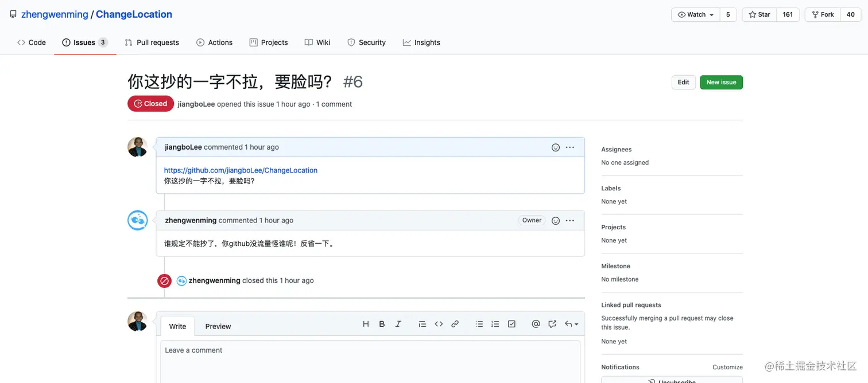
Task: Open Assignees in sidebar
Action: (617, 150)
